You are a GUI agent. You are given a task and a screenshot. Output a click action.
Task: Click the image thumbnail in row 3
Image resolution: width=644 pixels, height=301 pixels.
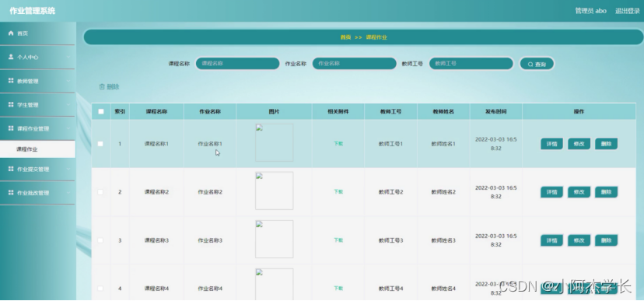point(275,239)
